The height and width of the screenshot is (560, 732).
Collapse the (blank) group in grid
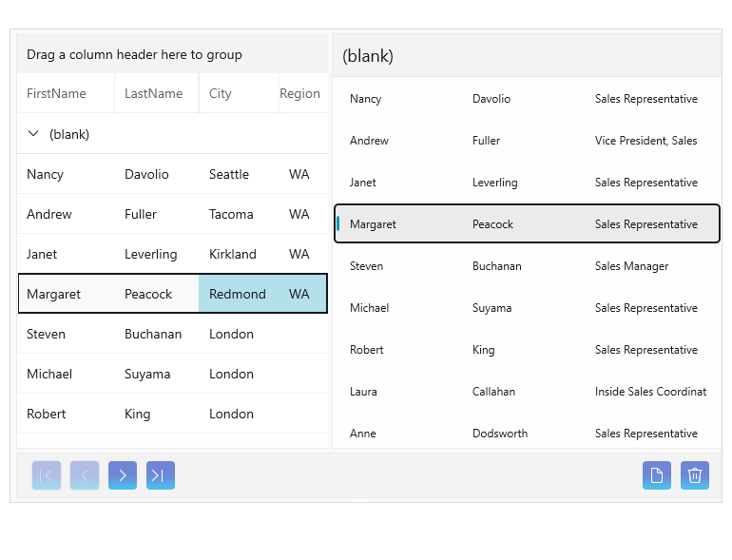tap(33, 134)
